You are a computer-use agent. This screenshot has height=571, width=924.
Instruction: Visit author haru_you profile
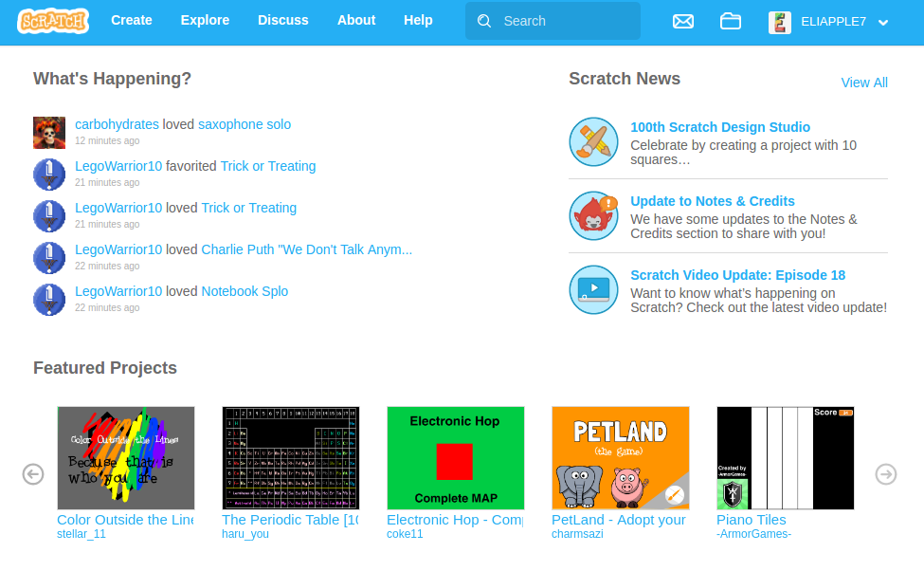tap(245, 534)
